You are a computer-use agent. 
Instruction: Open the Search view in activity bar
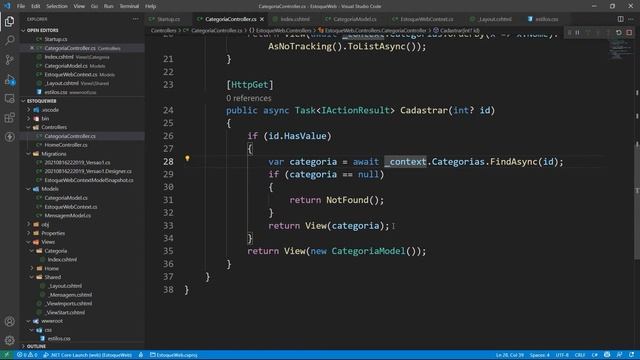tap(9, 40)
